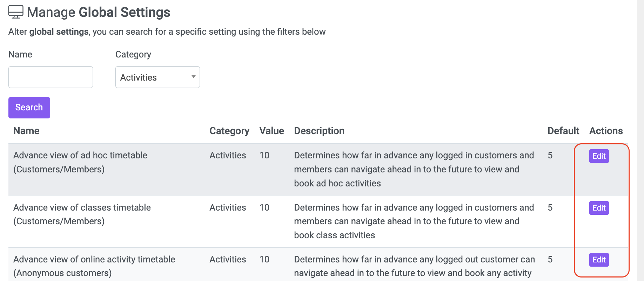Select the Advance view of ad hoc timetable row name
The height and width of the screenshot is (281, 644).
pos(80,162)
